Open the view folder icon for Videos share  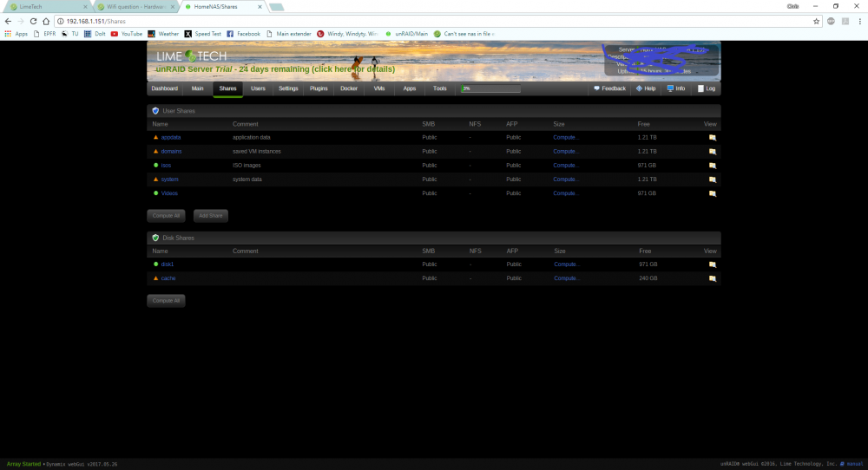(x=713, y=193)
